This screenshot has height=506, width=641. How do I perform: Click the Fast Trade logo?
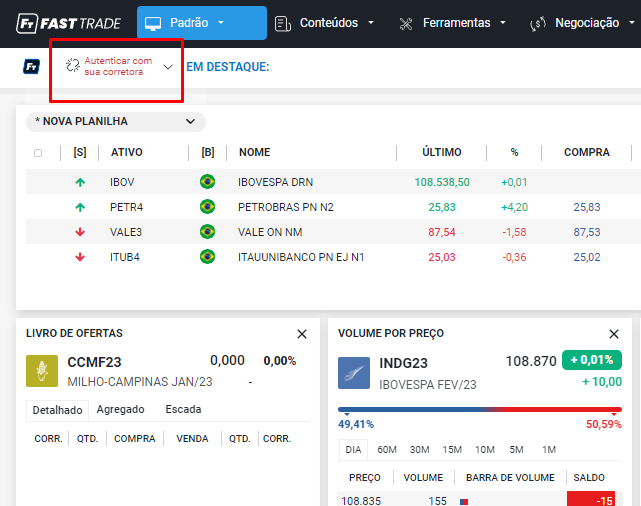(x=68, y=23)
